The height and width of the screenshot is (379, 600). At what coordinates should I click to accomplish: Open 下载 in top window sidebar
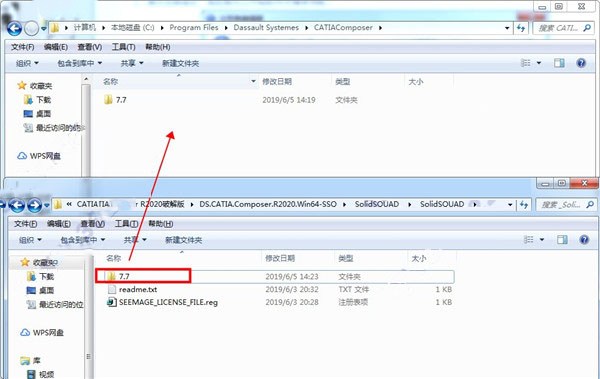[38, 100]
